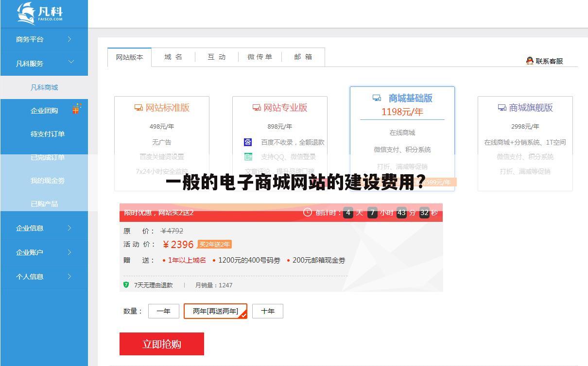588x366 pixels.
Task: Click the 联系客服 link
Action: 549,61
